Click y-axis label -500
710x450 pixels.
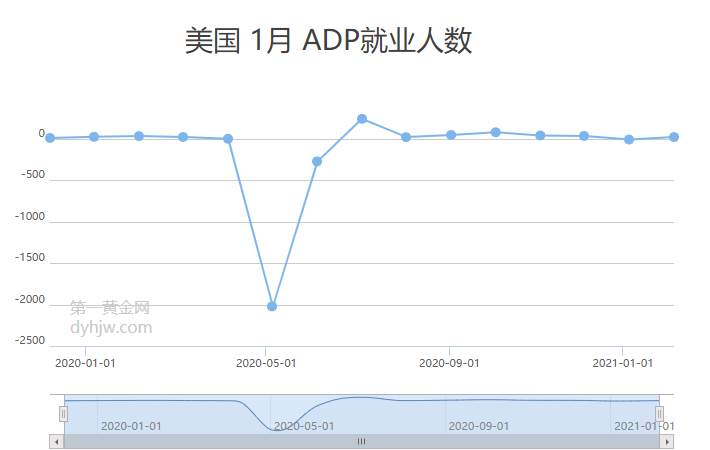pyautogui.click(x=33, y=174)
